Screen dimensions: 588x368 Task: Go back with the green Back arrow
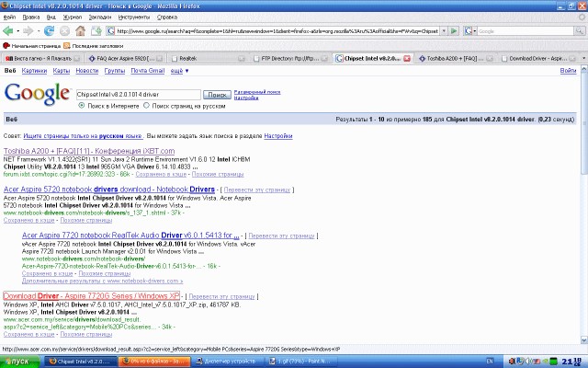pos(7,30)
